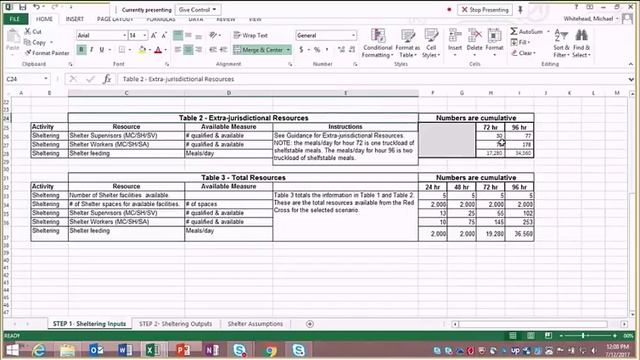Open the Give Control dropdown
The width and height of the screenshot is (640, 360).
point(198,9)
